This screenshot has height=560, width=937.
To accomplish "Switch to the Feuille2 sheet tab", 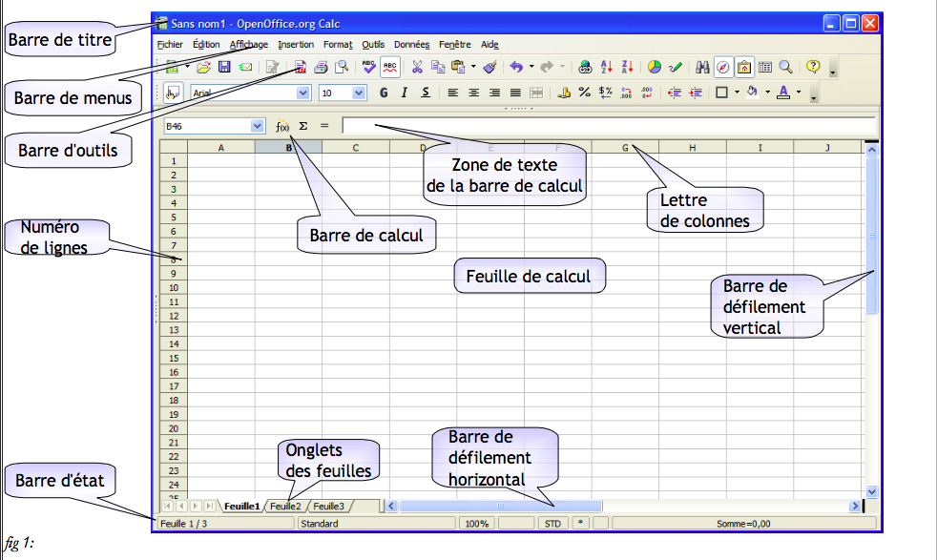I will [x=285, y=507].
